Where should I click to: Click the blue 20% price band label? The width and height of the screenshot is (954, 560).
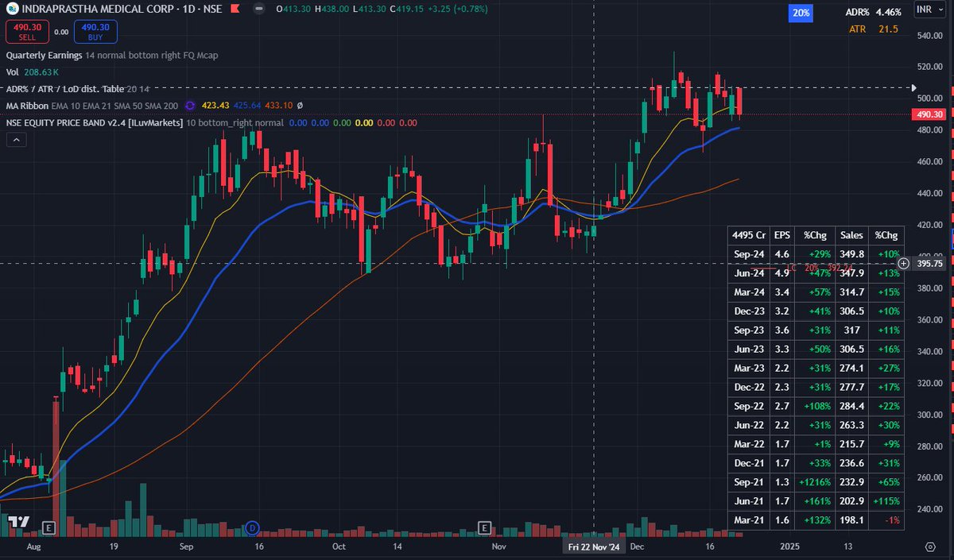point(801,13)
